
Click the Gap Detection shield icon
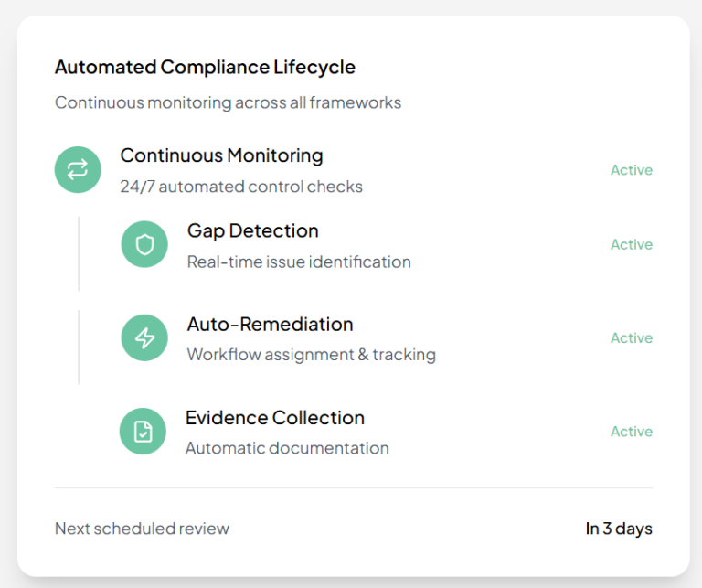point(144,244)
